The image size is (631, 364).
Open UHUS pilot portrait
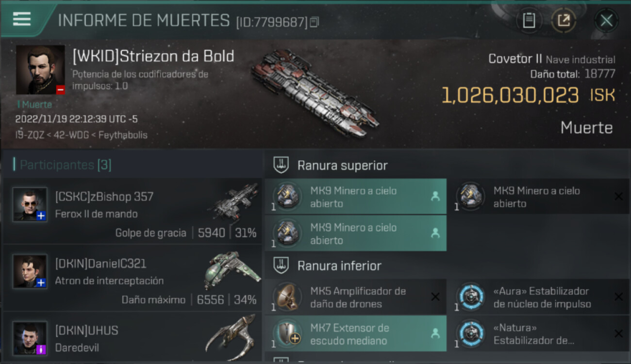click(x=30, y=338)
